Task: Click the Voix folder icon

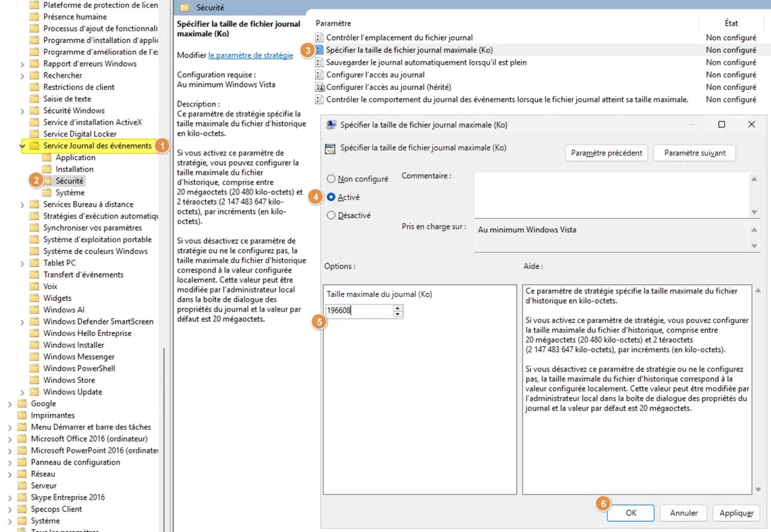Action: [x=35, y=286]
